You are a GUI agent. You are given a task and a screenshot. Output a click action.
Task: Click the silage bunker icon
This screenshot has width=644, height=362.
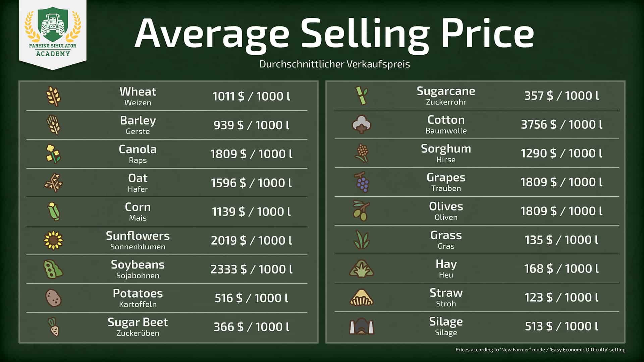point(361,326)
